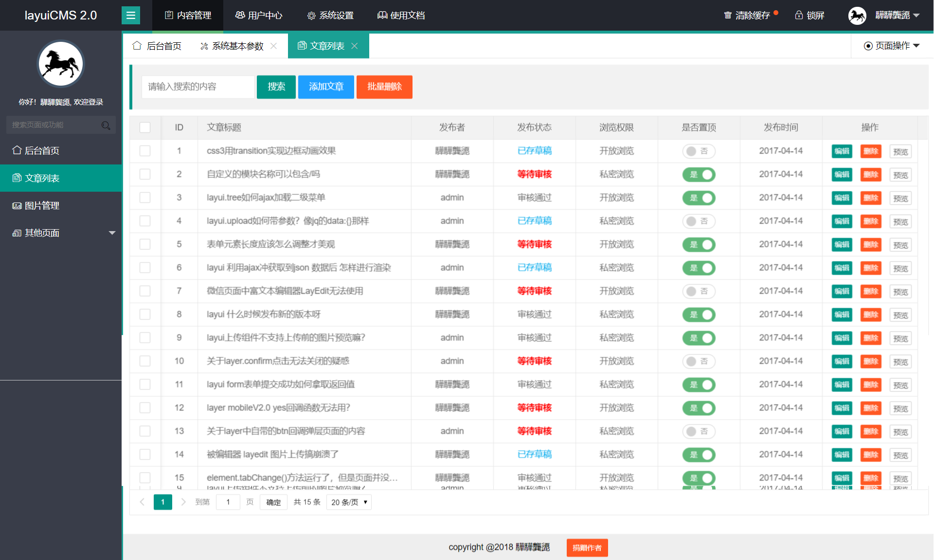The image size is (934, 560).
Task: Click the 系统设置 gear icon
Action: [x=311, y=15]
